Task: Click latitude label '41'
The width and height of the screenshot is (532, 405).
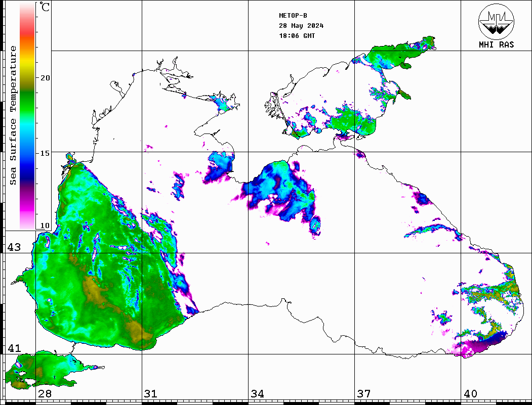Action: pos(14,348)
